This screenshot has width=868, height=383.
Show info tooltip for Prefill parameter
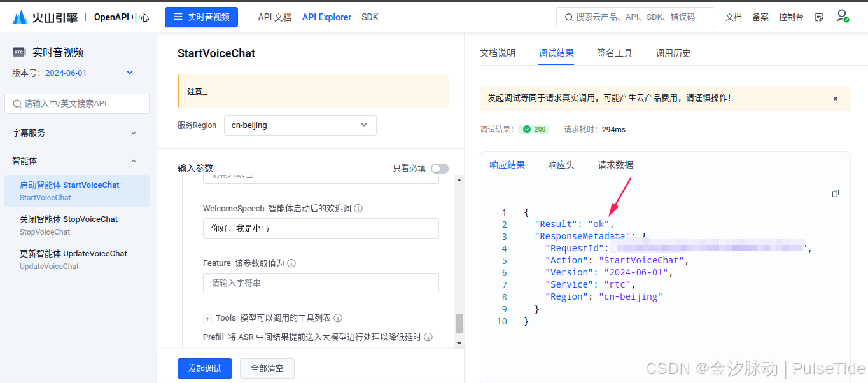tap(428, 337)
